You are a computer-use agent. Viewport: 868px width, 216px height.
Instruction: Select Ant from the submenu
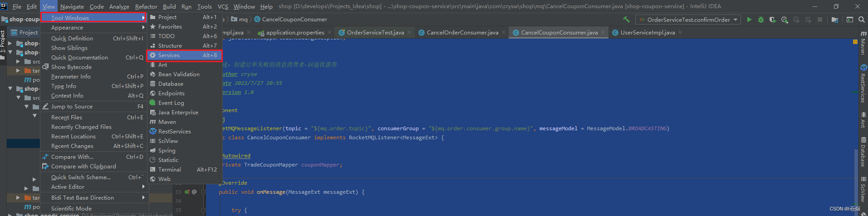point(184,65)
